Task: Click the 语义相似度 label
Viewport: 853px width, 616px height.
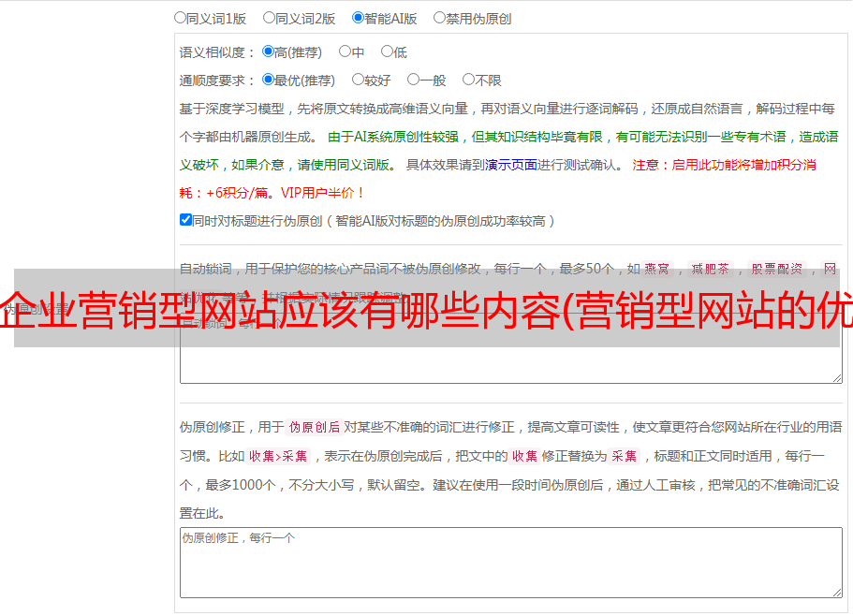Action: coord(217,52)
